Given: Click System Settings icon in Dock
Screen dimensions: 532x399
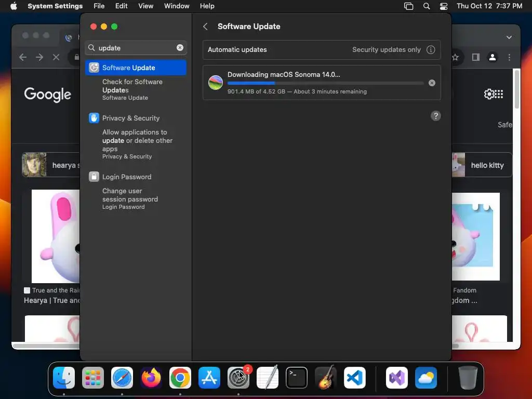Looking at the screenshot, I should pos(238,378).
